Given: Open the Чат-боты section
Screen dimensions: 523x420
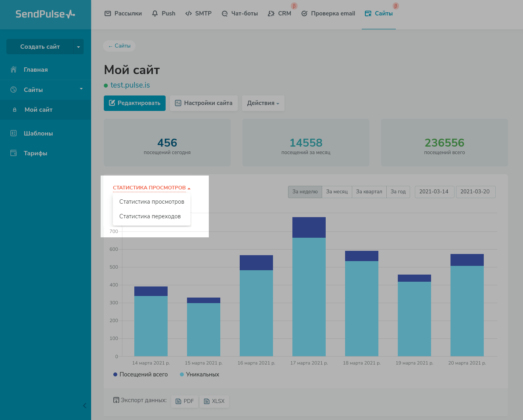Looking at the screenshot, I should click(x=240, y=13).
